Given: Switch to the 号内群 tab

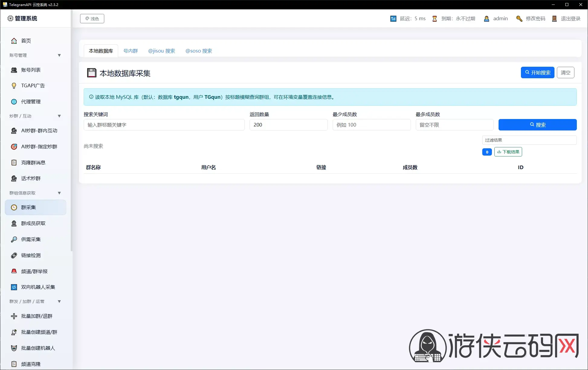Looking at the screenshot, I should [x=131, y=51].
